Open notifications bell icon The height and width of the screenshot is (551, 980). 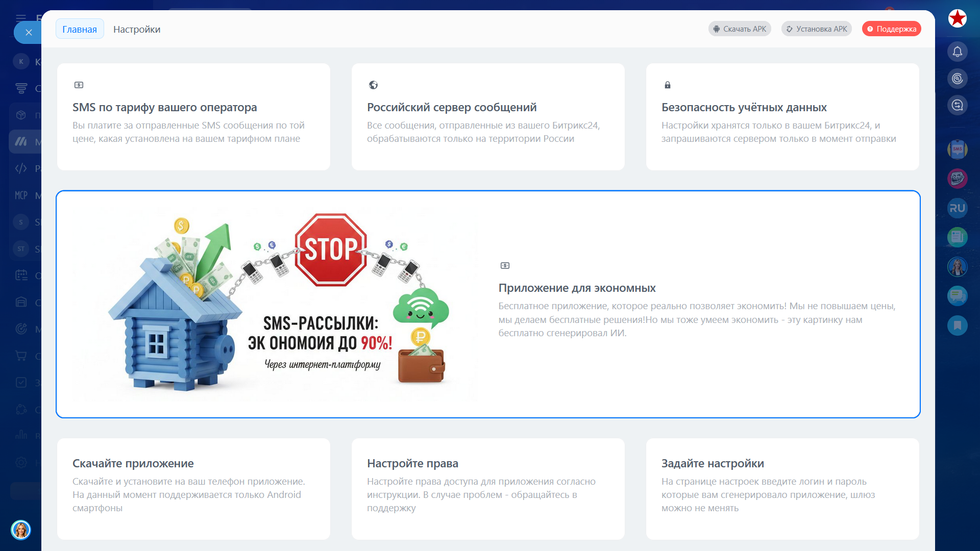click(x=958, y=52)
